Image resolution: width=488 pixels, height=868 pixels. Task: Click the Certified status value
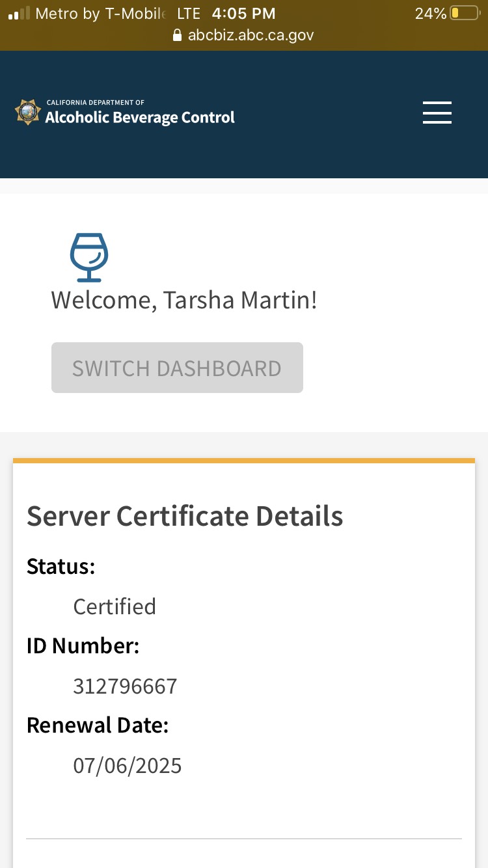115,606
